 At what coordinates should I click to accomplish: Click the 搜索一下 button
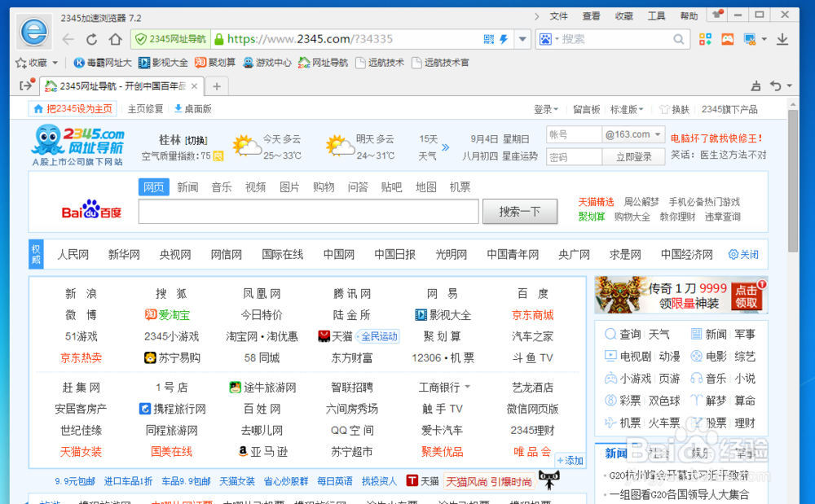pyautogui.click(x=520, y=211)
